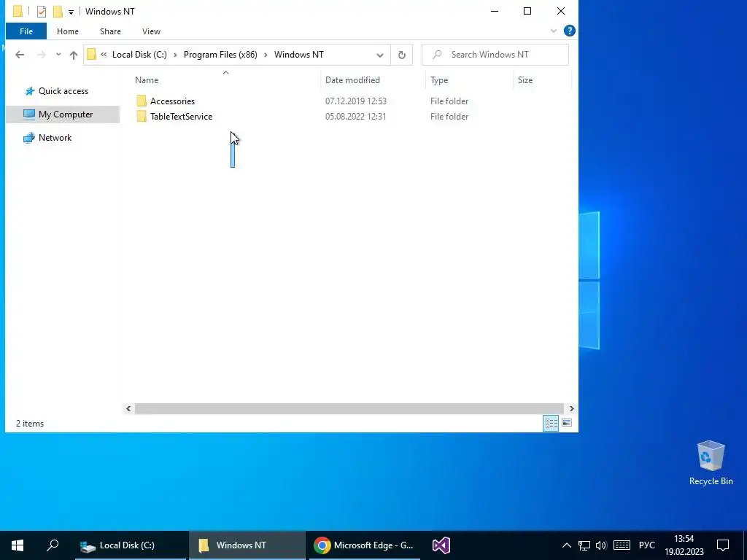Click the Properties icon in the quick access toolbar
The width and height of the screenshot is (747, 560).
coord(42,12)
